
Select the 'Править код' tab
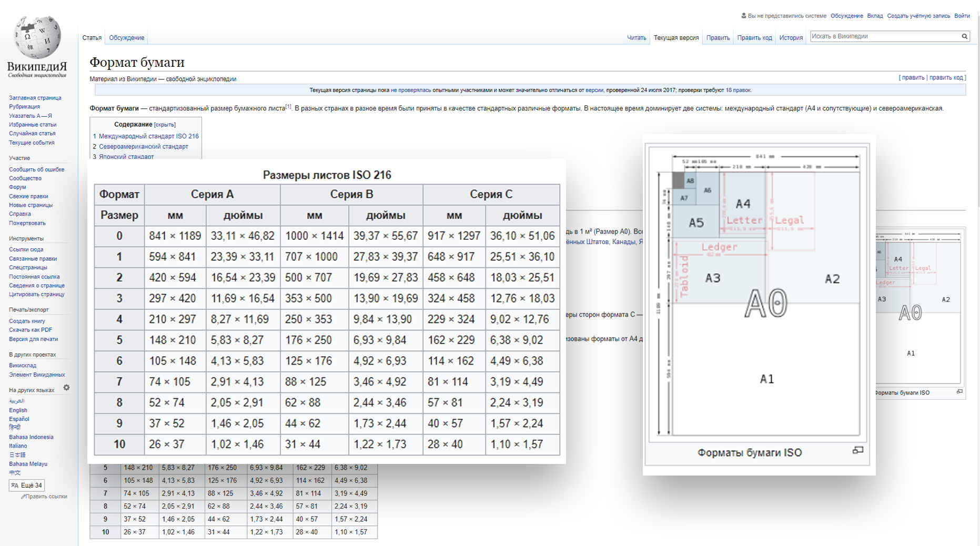[754, 38]
